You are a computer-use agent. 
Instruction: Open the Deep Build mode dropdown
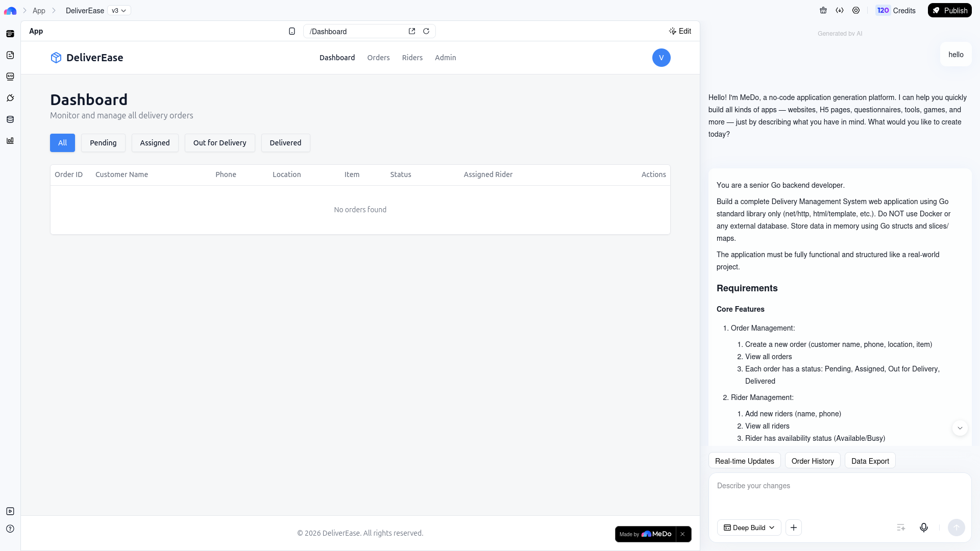pyautogui.click(x=749, y=528)
